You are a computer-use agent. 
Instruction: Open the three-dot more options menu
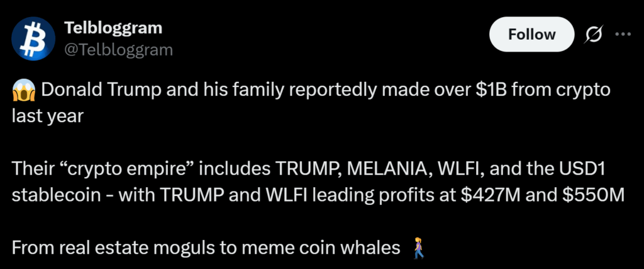point(622,35)
